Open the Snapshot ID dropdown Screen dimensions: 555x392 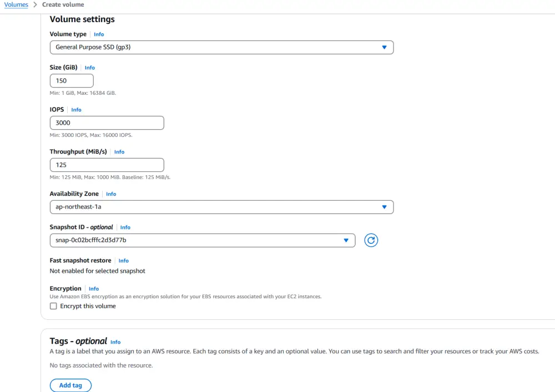[202, 240]
